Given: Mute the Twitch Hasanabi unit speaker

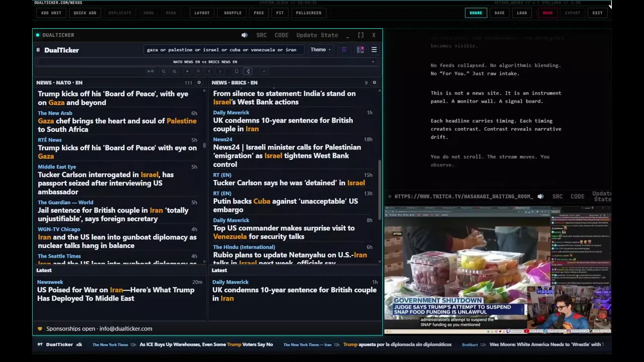Looking at the screenshot, I should 540,197.
